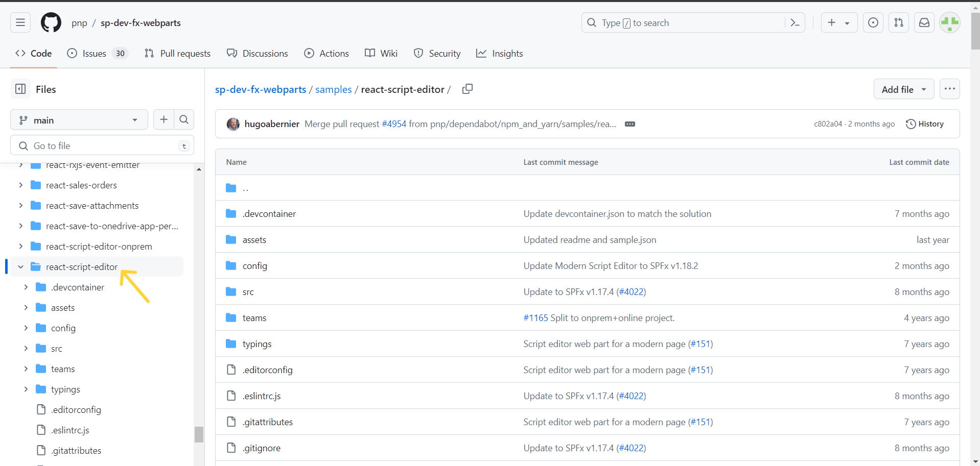Show full commit message via ellipsis toggle
This screenshot has height=466, width=980.
click(630, 124)
